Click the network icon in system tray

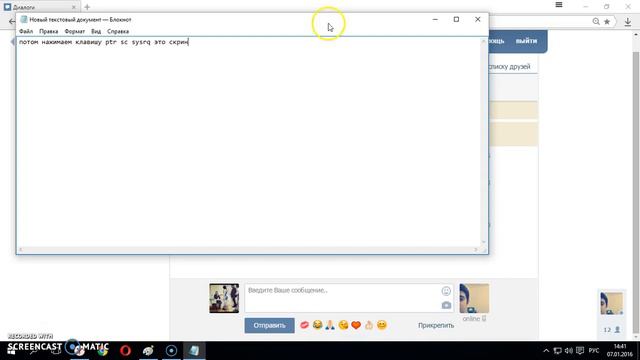(557, 351)
